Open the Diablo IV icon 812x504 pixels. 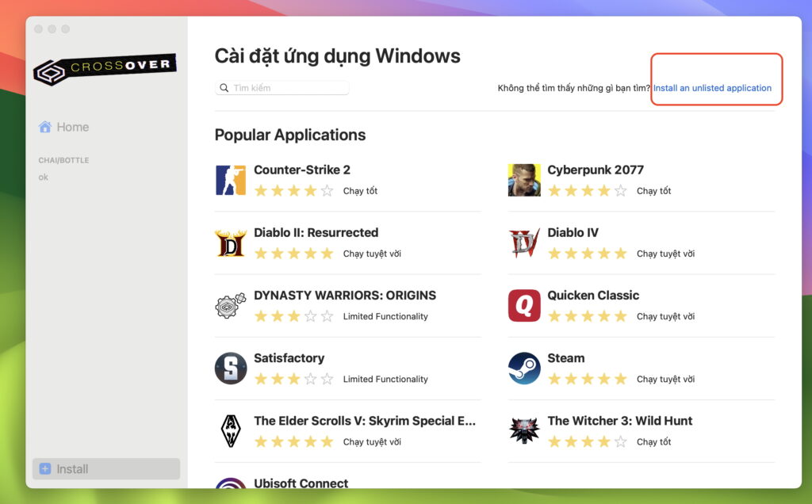[x=524, y=243]
